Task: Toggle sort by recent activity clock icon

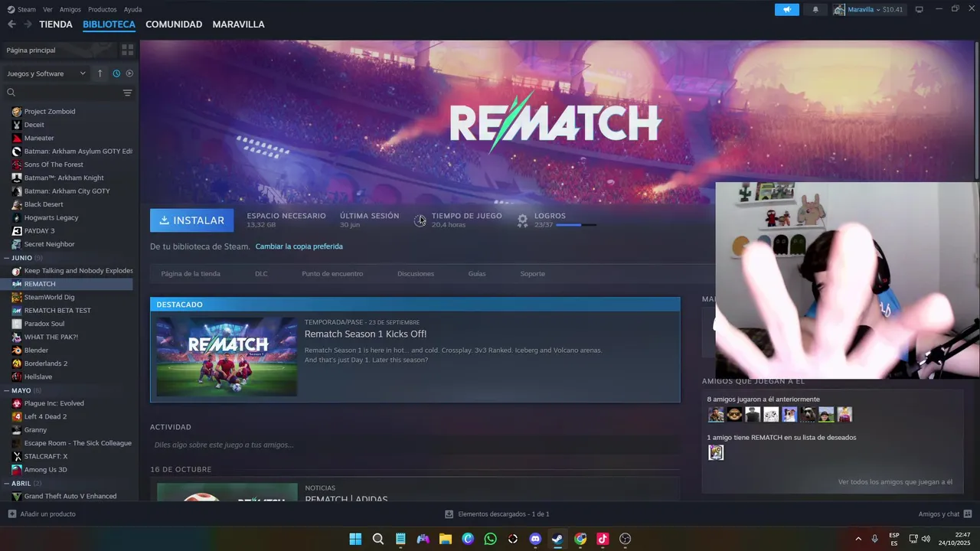Action: coord(116,73)
